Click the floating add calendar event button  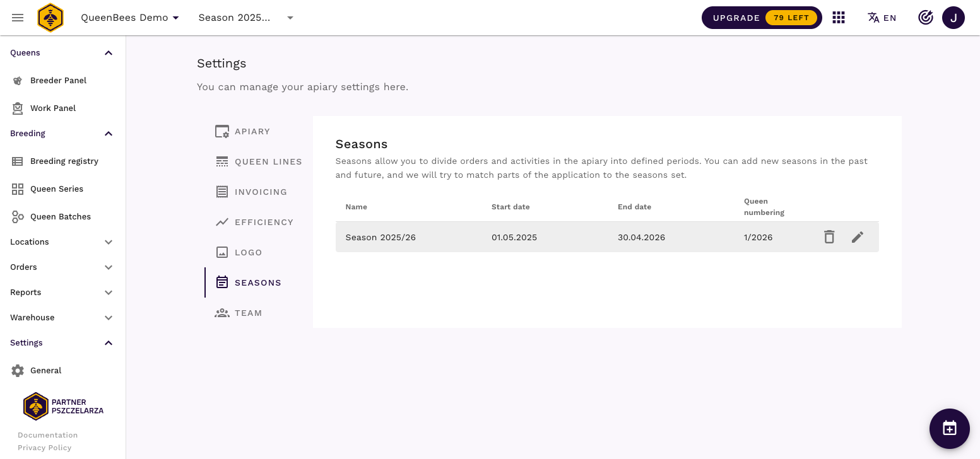(x=949, y=428)
